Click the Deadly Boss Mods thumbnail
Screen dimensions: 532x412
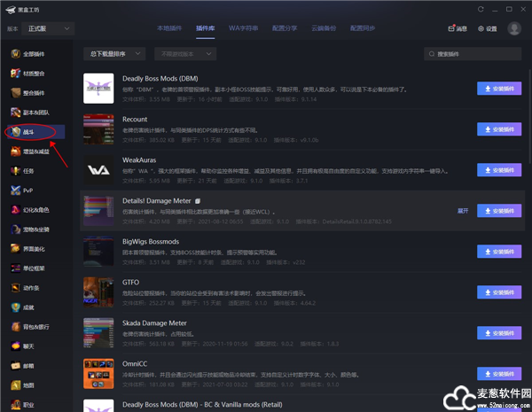click(x=98, y=89)
